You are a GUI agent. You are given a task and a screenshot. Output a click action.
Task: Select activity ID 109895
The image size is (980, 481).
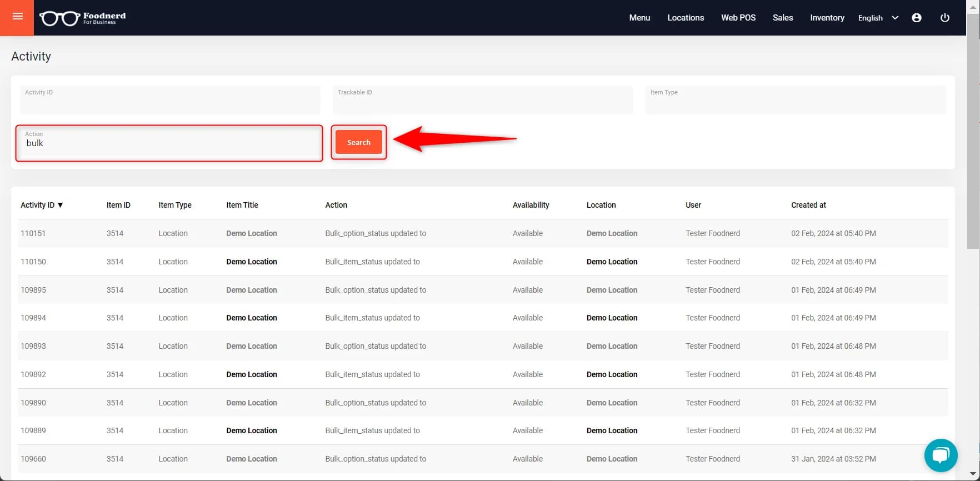[33, 290]
